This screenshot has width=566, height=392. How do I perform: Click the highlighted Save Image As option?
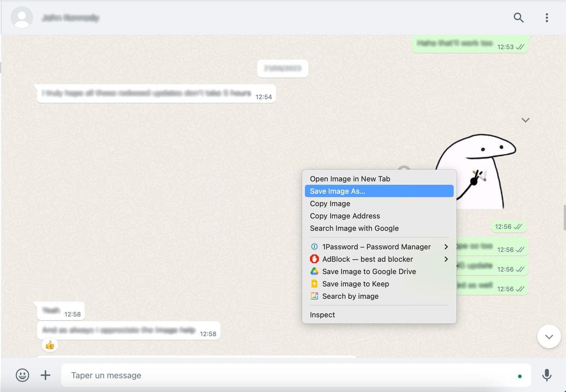(x=337, y=191)
